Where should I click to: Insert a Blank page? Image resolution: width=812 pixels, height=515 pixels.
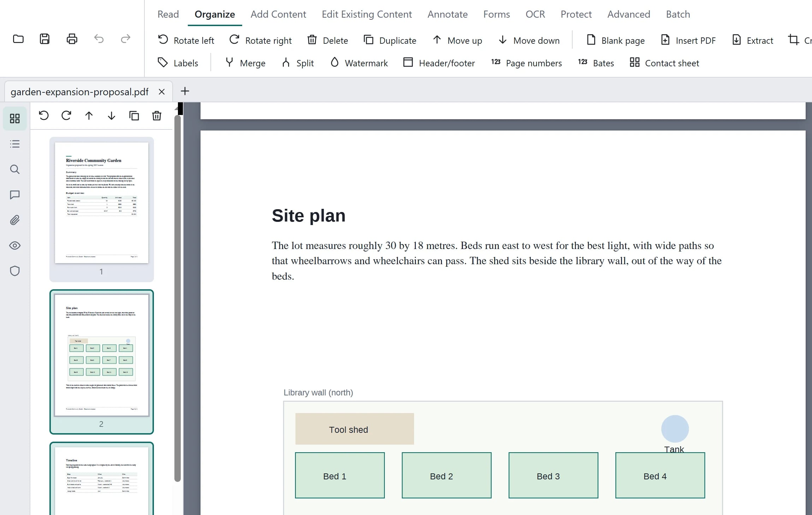615,40
